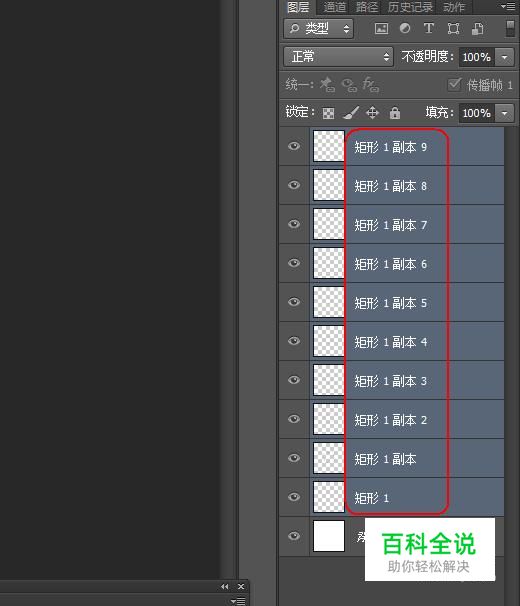Filter layers by adjustment layer icon
Image resolution: width=520 pixels, height=606 pixels.
coord(405,29)
